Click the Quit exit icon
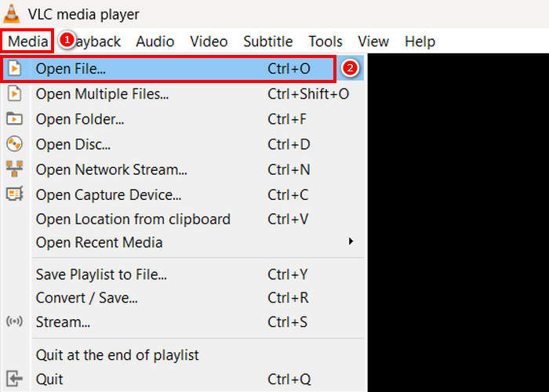The height and width of the screenshot is (392, 549). 13,379
